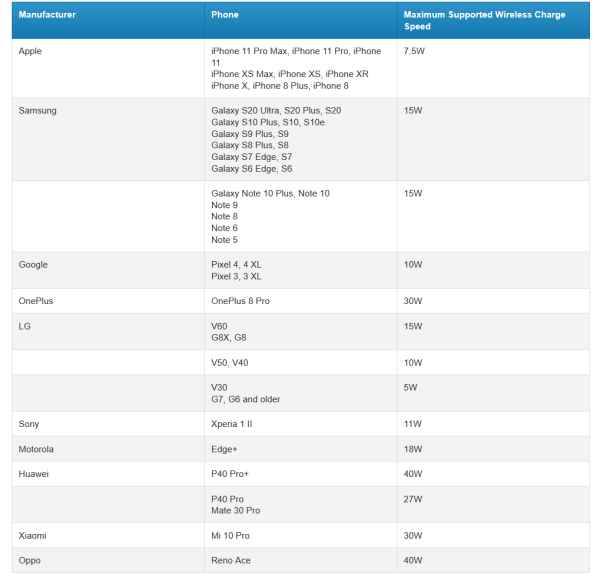Select the Galaxy S20 Ultra phone list cell

click(301, 139)
